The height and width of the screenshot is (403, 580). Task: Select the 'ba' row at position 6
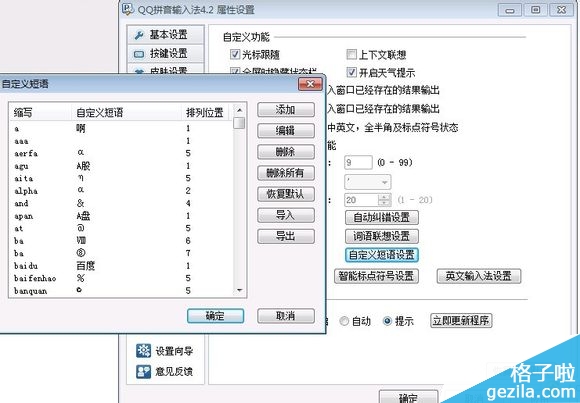(x=121, y=241)
